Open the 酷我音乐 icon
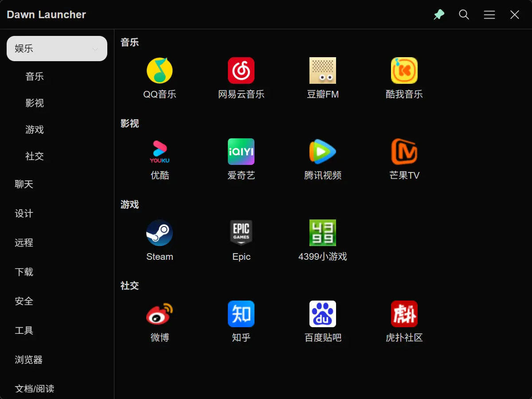The height and width of the screenshot is (399, 532). (404, 70)
